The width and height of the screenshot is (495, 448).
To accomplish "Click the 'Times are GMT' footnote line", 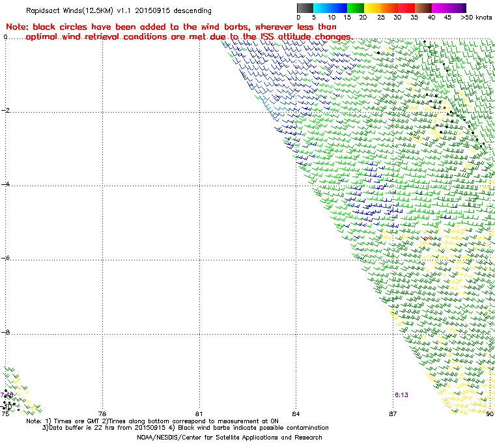I will tap(152, 421).
